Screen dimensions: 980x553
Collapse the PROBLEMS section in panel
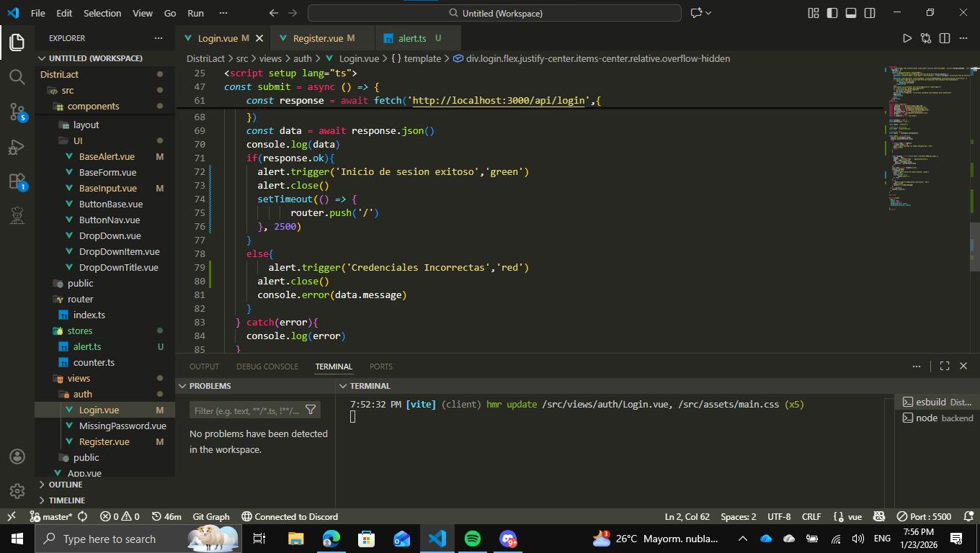click(x=210, y=386)
